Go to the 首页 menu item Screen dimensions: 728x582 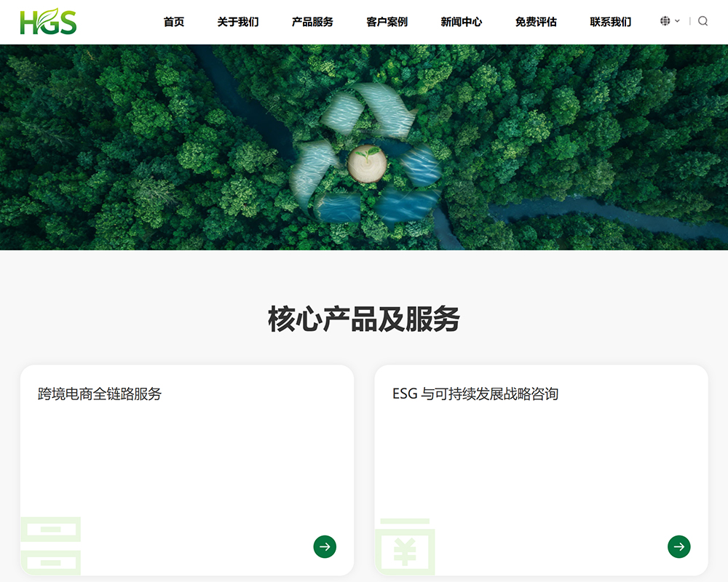pos(174,22)
